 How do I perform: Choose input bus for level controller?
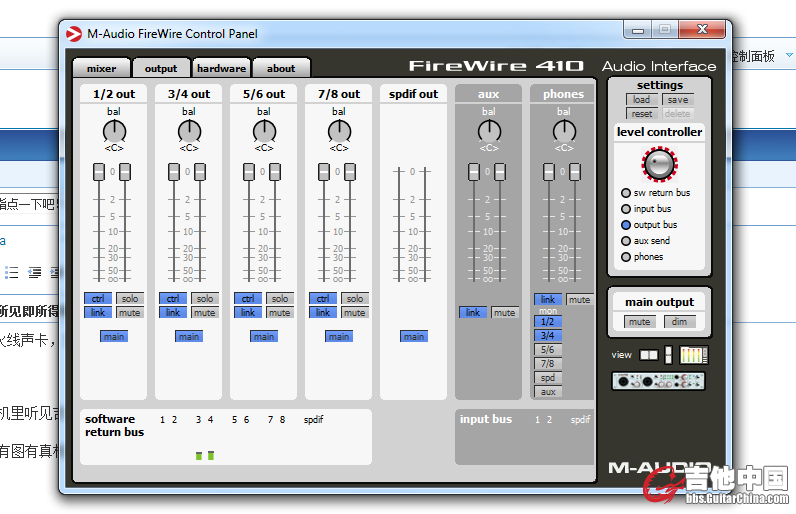point(626,209)
